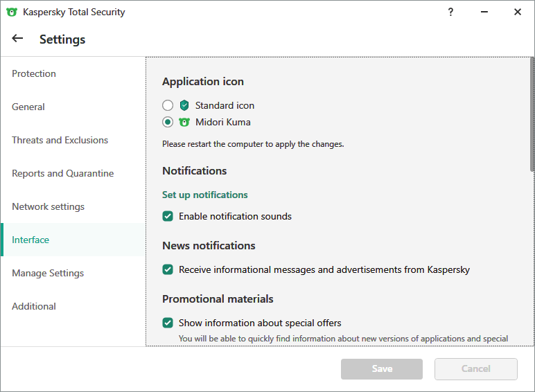Screen dimensions: 535x392
Task: Minimize the Kaspersky window
Action: [x=484, y=12]
